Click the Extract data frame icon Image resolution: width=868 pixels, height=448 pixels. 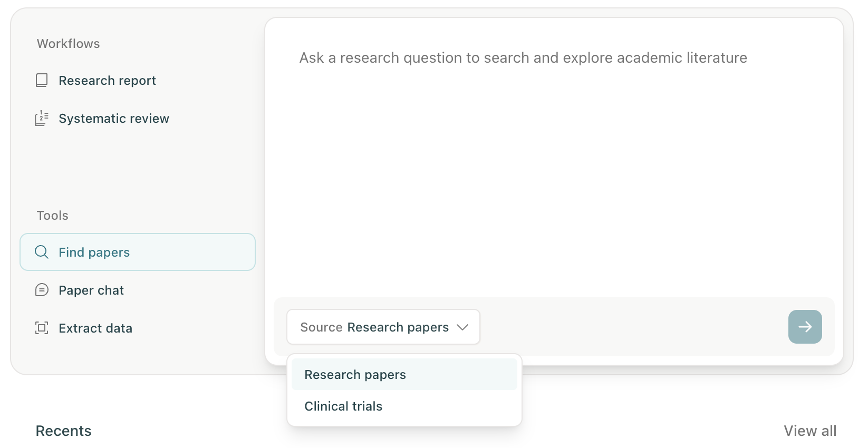[x=42, y=328]
